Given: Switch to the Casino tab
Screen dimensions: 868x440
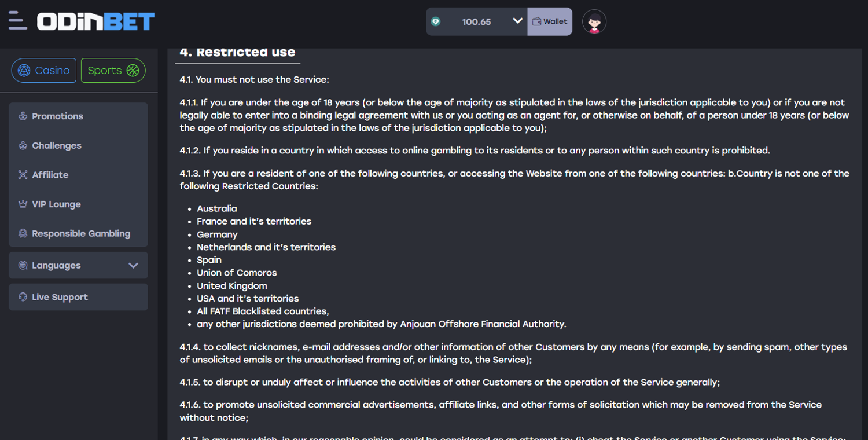Looking at the screenshot, I should [x=44, y=71].
